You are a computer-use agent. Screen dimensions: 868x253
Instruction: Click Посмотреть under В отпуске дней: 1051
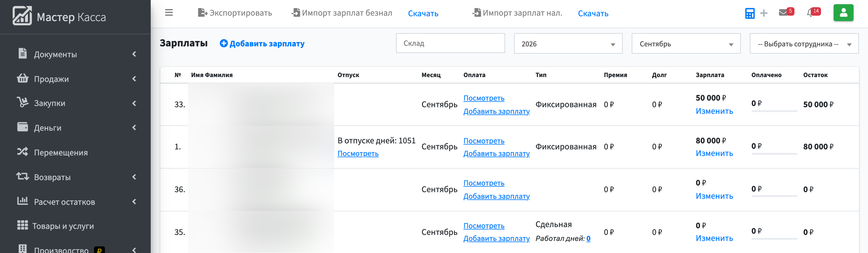click(358, 154)
